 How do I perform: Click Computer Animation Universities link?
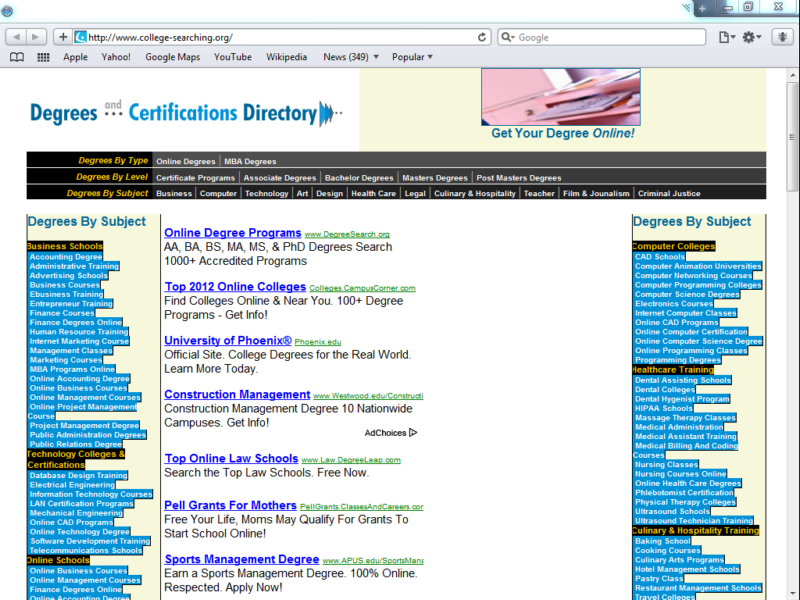coord(698,266)
